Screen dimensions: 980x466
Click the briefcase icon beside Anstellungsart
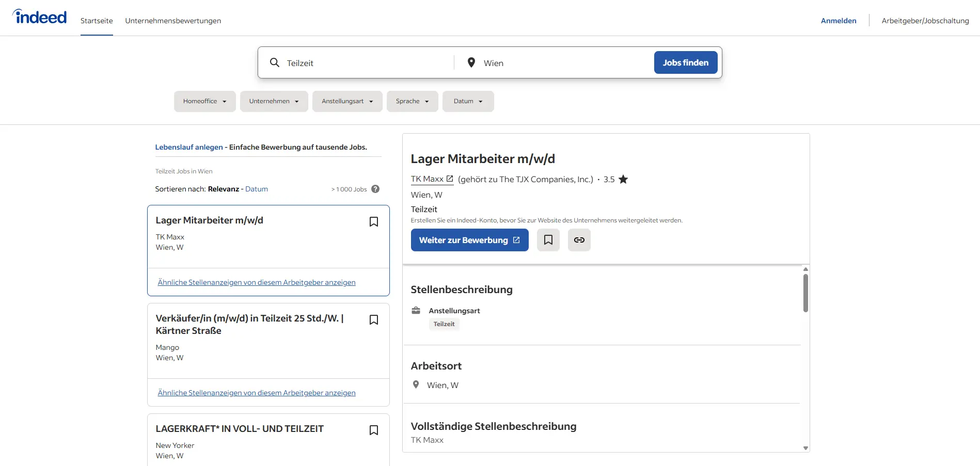click(416, 310)
